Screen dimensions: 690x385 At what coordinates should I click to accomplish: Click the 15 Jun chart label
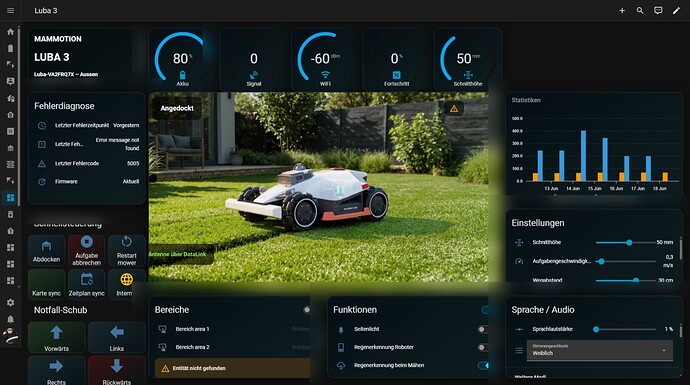pyautogui.click(x=594, y=189)
